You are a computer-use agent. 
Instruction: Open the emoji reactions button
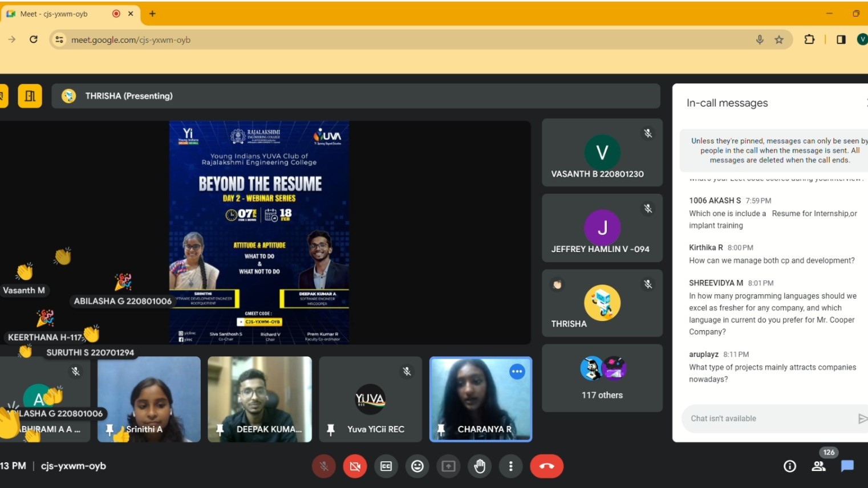[417, 466]
